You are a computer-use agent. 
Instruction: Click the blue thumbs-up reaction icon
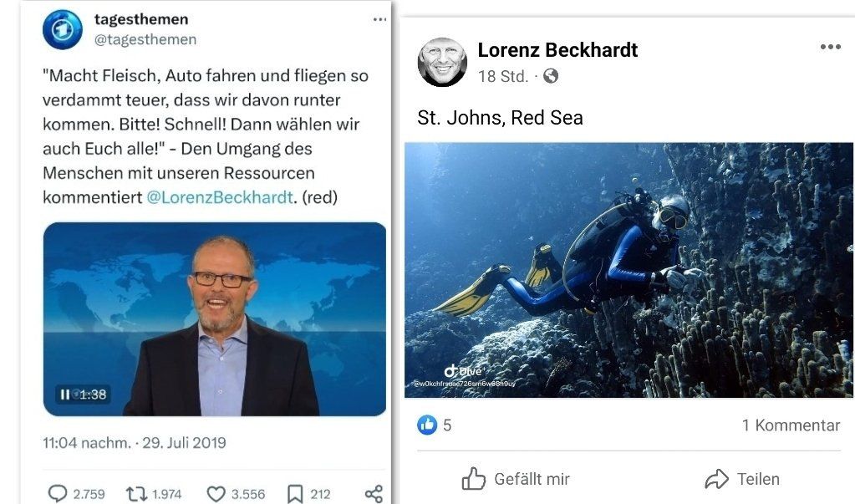pos(427,425)
